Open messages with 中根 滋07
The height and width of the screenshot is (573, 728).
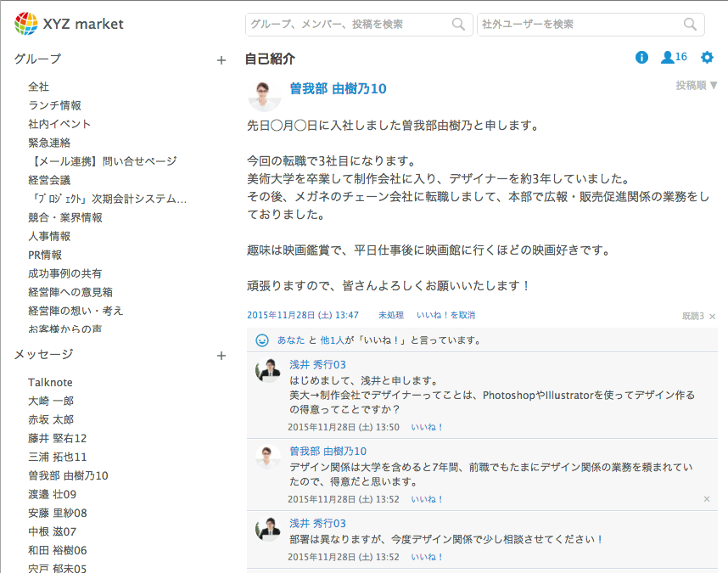click(52, 531)
